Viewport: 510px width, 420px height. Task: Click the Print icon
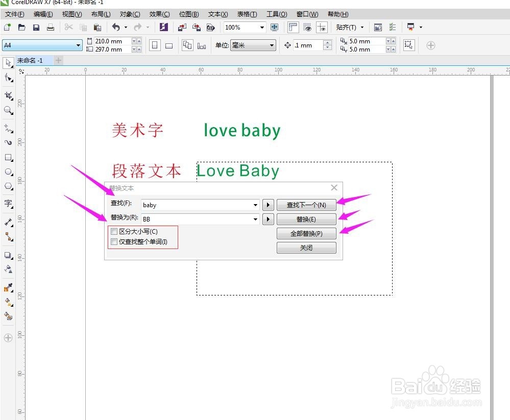click(x=51, y=28)
